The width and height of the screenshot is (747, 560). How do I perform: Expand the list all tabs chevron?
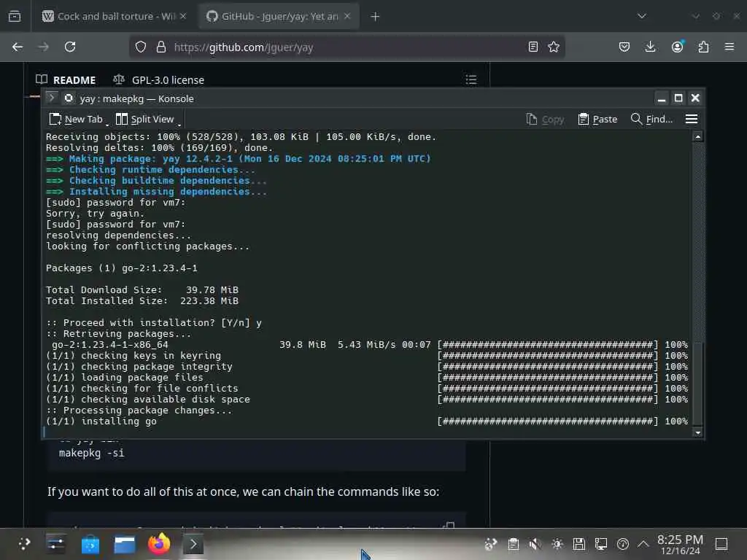pos(642,16)
